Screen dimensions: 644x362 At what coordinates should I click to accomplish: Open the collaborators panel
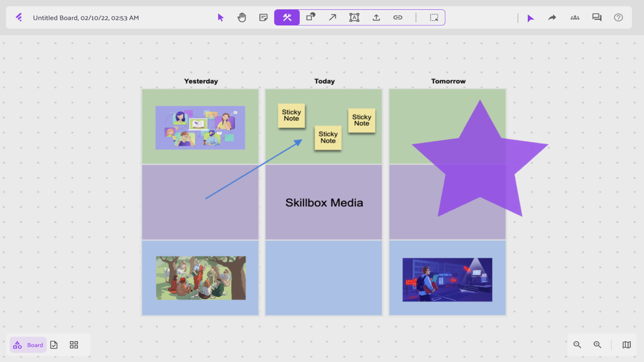click(575, 18)
